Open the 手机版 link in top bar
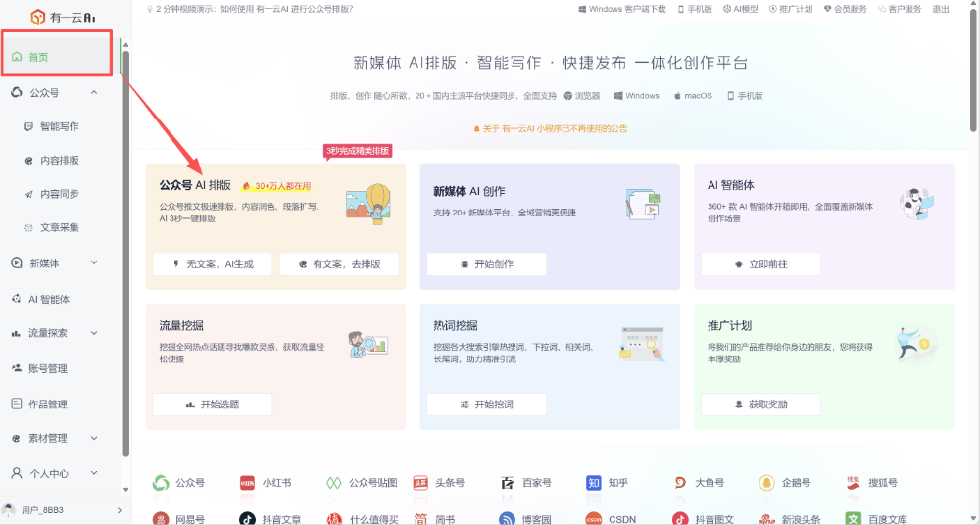The height and width of the screenshot is (525, 980). pyautogui.click(x=695, y=9)
